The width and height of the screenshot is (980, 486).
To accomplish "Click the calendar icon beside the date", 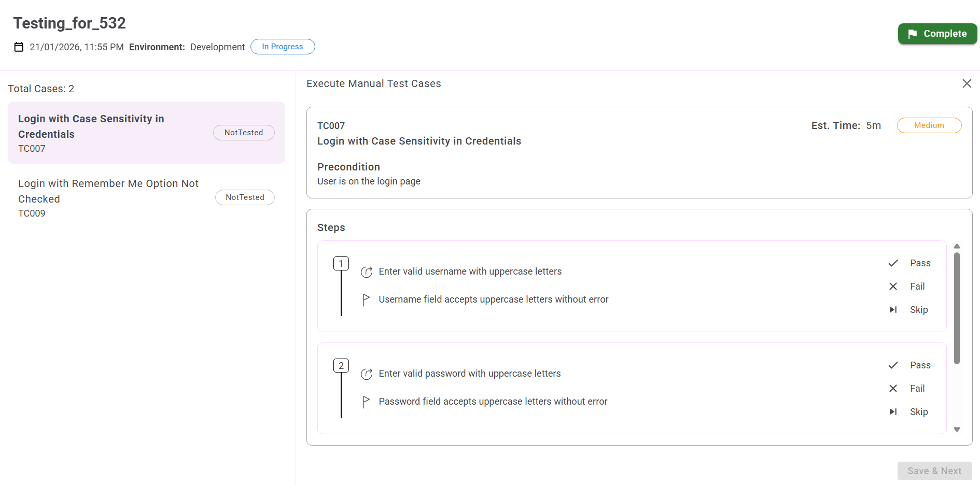I will click(19, 47).
